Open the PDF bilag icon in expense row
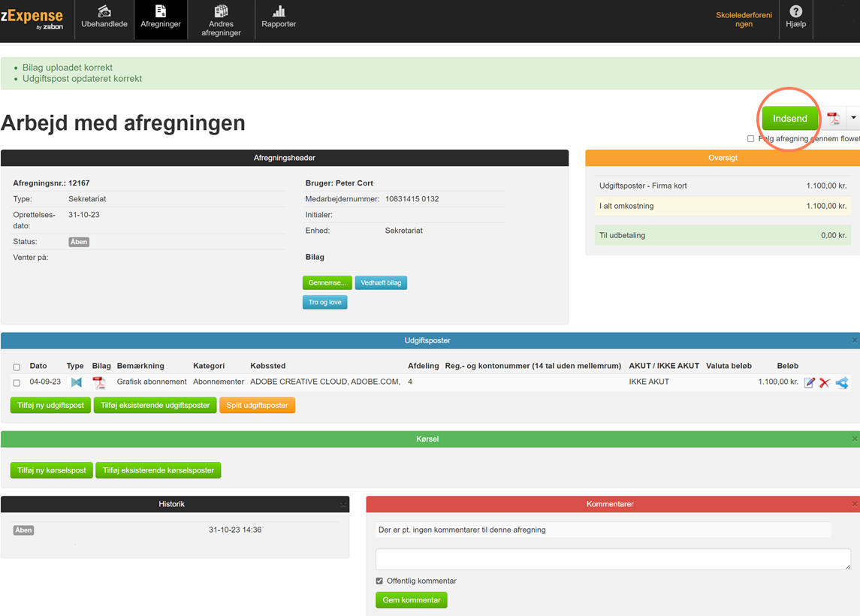The width and height of the screenshot is (860, 616). pos(98,382)
